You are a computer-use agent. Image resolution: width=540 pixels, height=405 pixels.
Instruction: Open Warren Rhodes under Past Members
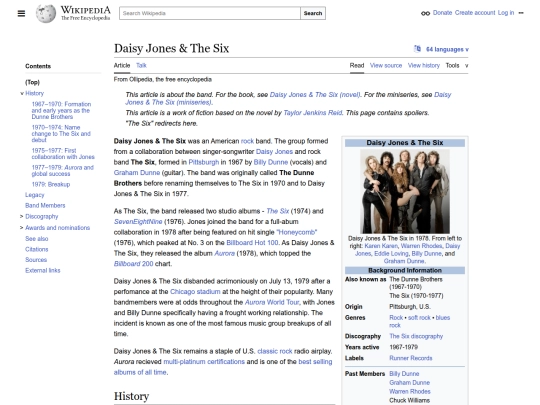tap(410, 392)
